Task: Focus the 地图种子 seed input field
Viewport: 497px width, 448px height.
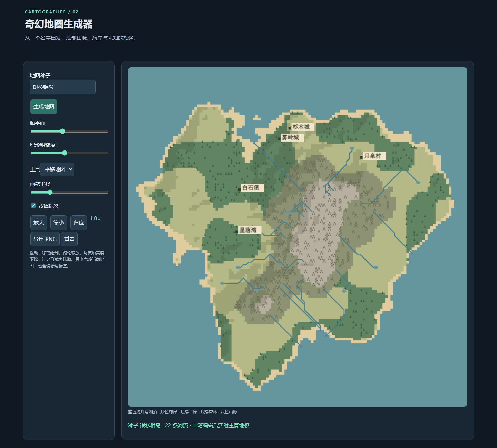Action: [x=62, y=87]
